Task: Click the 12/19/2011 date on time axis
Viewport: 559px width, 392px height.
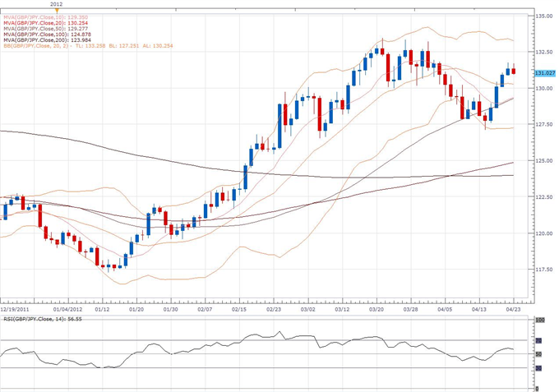Action: (16, 310)
